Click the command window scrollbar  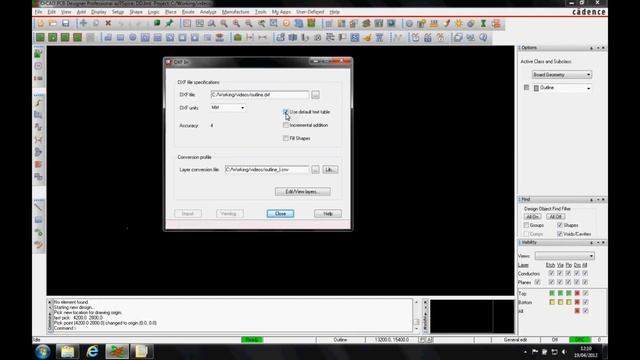click(x=417, y=315)
